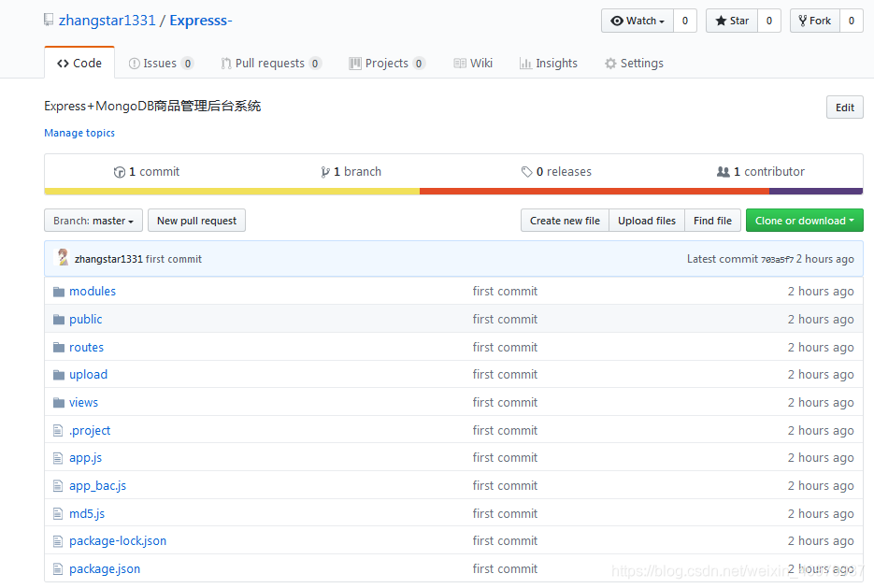Screen dimensions: 874x588
Task: Open the Expresss- repository name link
Action: (x=201, y=21)
